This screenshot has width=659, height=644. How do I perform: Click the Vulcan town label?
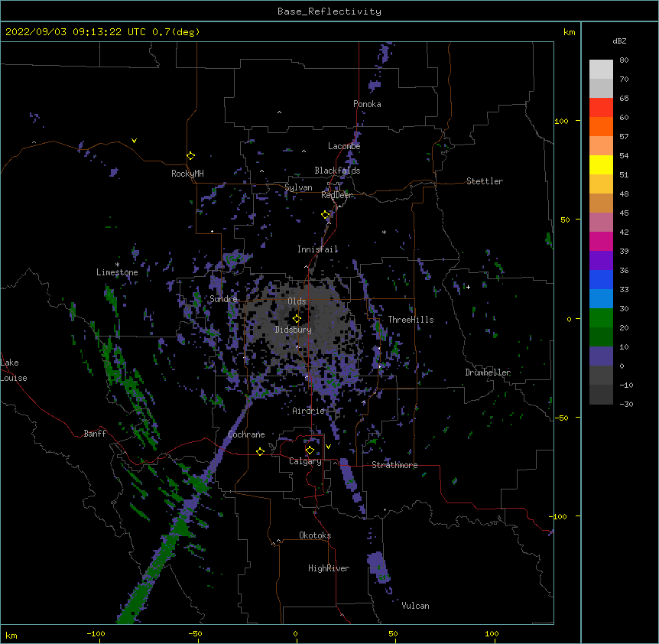coord(415,606)
